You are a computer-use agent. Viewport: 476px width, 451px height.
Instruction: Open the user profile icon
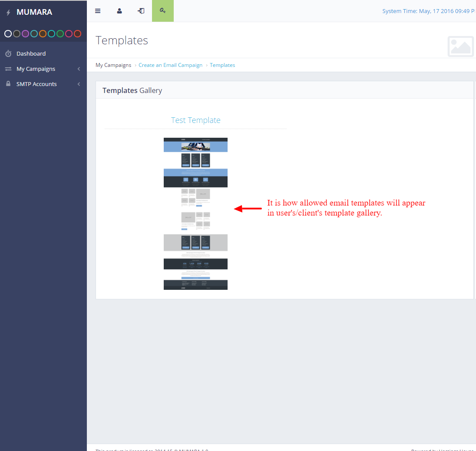click(119, 11)
